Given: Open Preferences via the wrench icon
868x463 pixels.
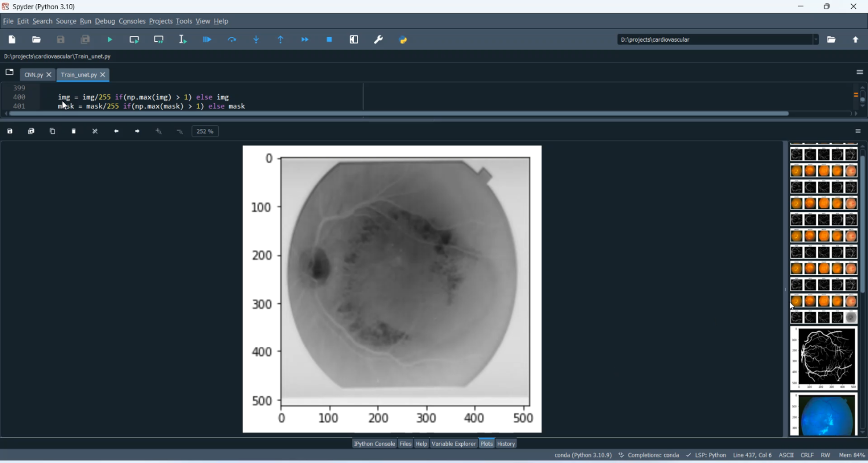Looking at the screenshot, I should coord(378,40).
